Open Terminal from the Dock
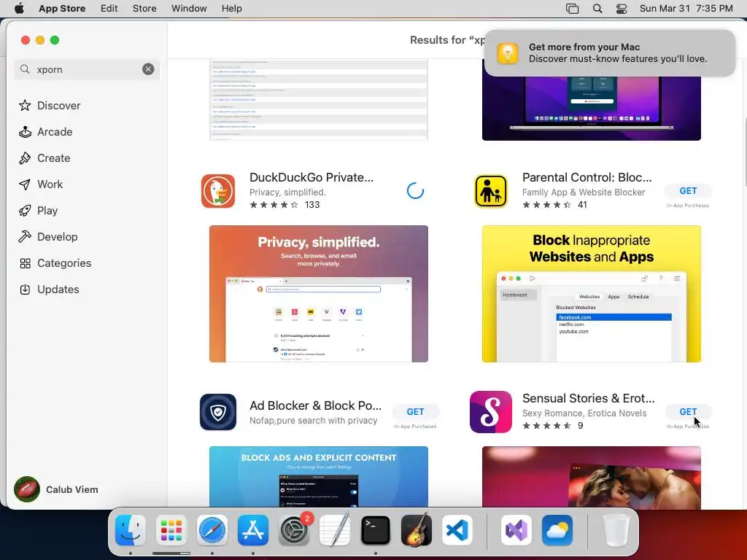 click(x=376, y=530)
